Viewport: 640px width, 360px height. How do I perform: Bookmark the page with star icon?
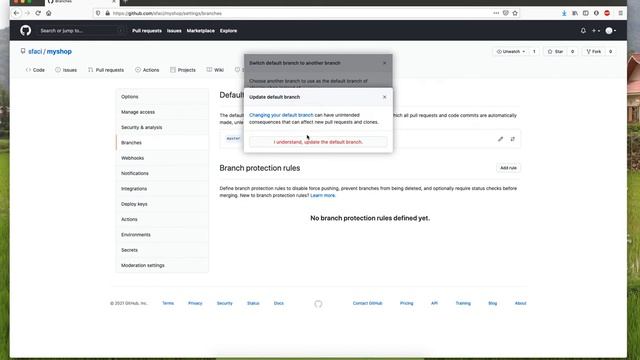[x=515, y=13]
